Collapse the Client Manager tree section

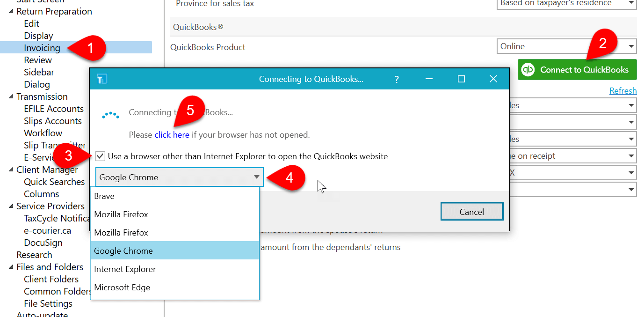pyautogui.click(x=11, y=170)
